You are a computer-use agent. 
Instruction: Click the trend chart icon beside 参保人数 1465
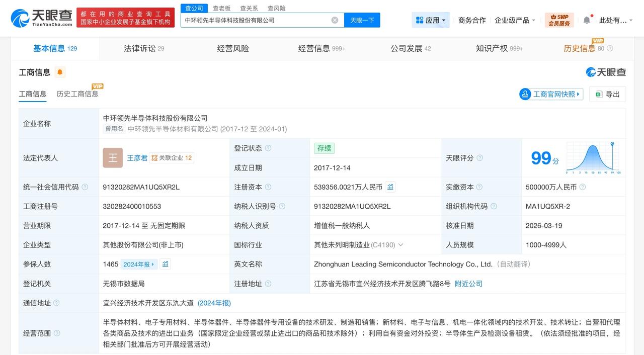166,263
